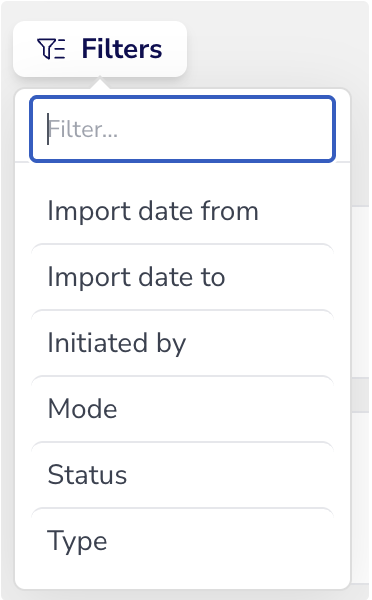Focus the Filter... search input
Screen dimensions: 372x600
[x=183, y=129]
